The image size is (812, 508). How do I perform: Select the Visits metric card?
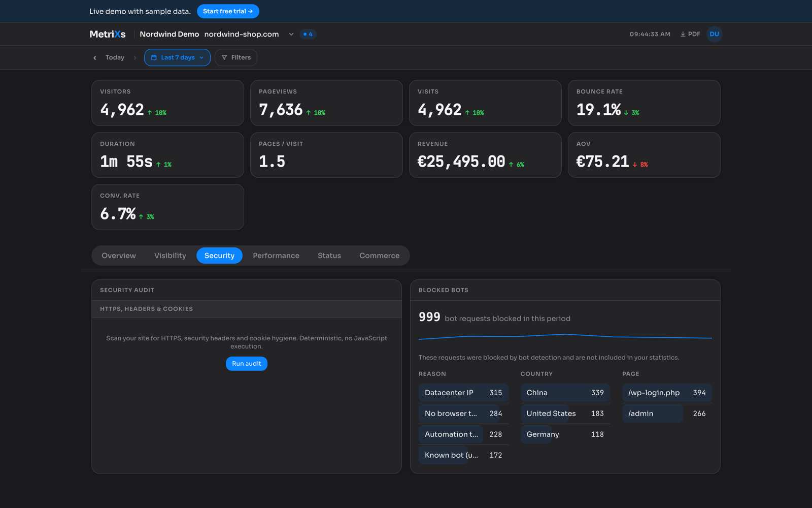(x=485, y=103)
